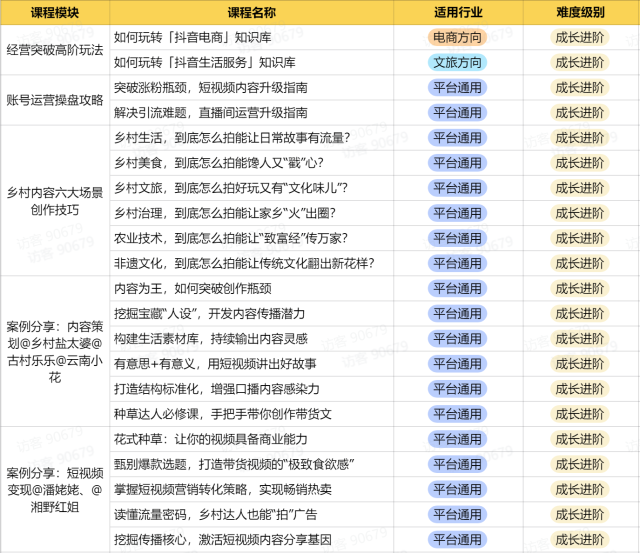640x553 pixels.
Task: Click the orange 电商方向 tag
Action: [459, 37]
